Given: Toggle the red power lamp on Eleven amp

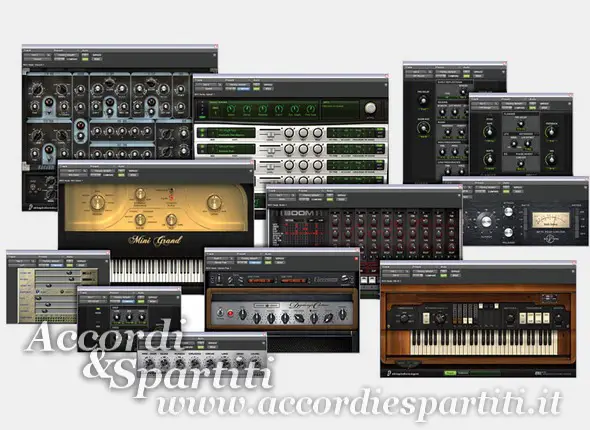Looking at the screenshot, I should coord(230,313).
